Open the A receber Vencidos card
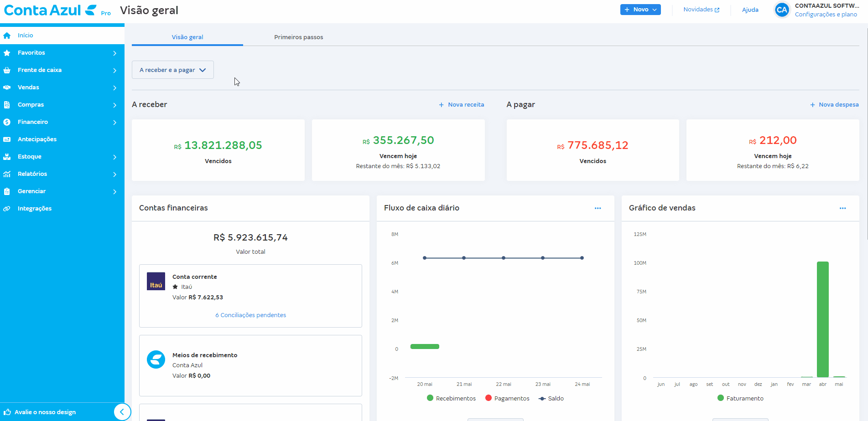The height and width of the screenshot is (421, 868). [218, 150]
